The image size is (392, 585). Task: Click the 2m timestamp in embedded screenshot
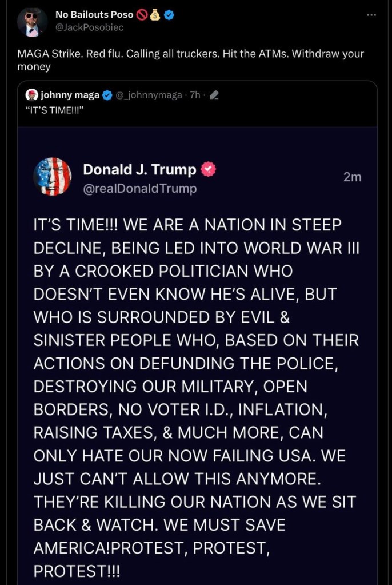(353, 177)
